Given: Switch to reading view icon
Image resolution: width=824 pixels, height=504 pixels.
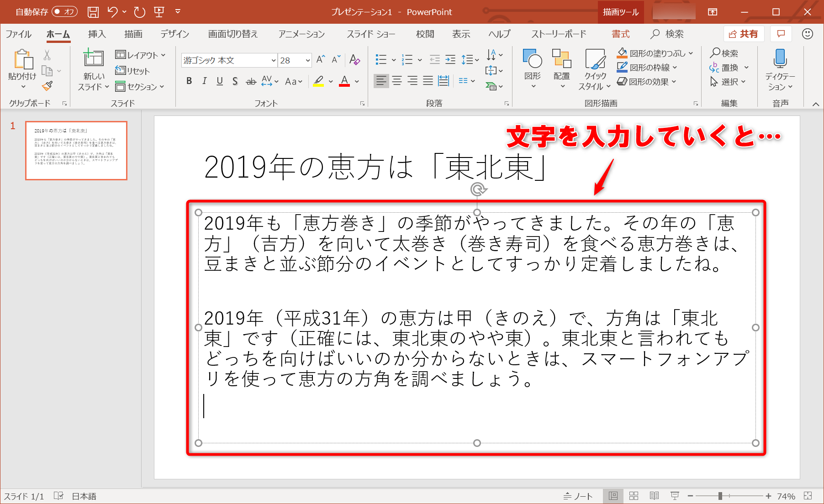Looking at the screenshot, I should [654, 496].
